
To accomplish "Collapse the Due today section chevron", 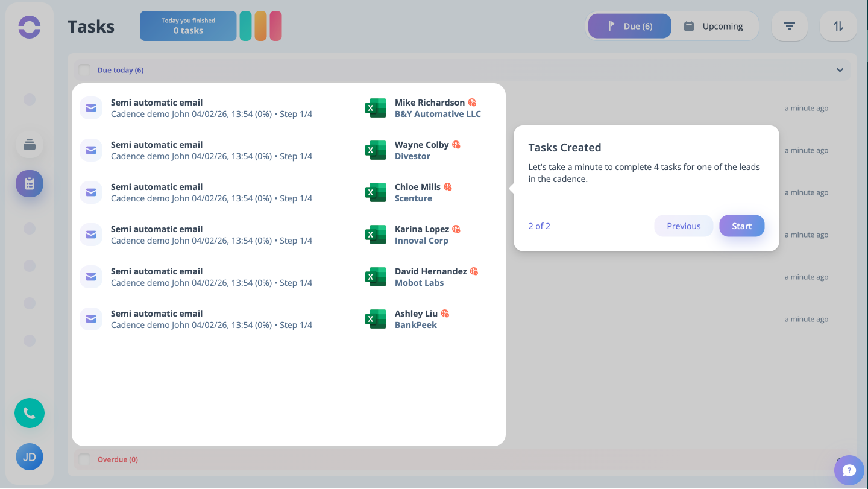I will coord(840,70).
